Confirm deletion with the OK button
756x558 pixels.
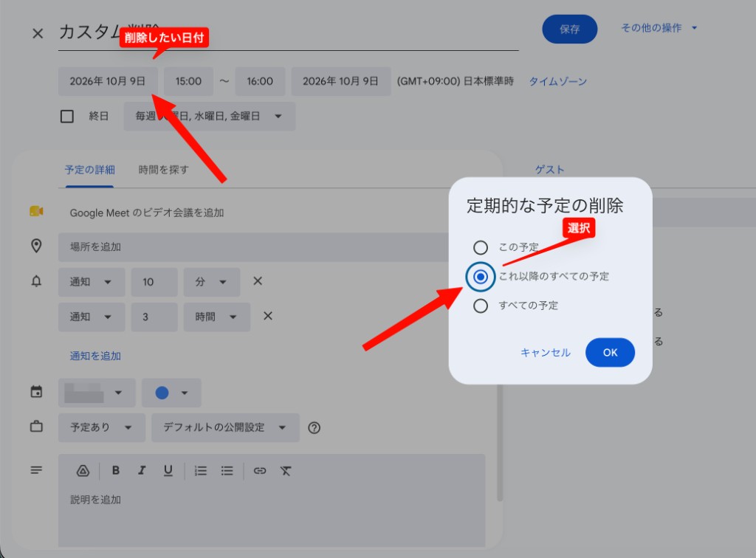[x=610, y=352]
